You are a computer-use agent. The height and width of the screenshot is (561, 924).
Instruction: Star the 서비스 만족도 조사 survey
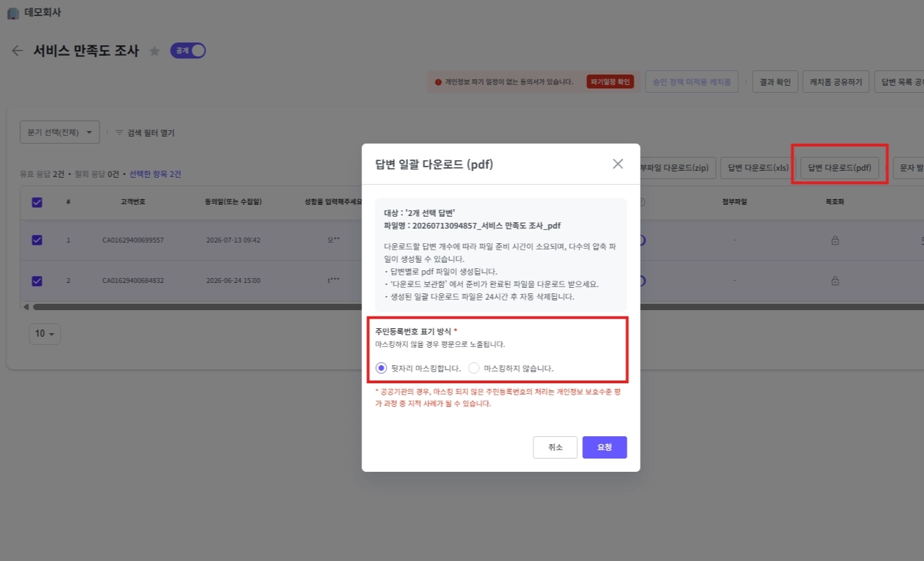155,51
